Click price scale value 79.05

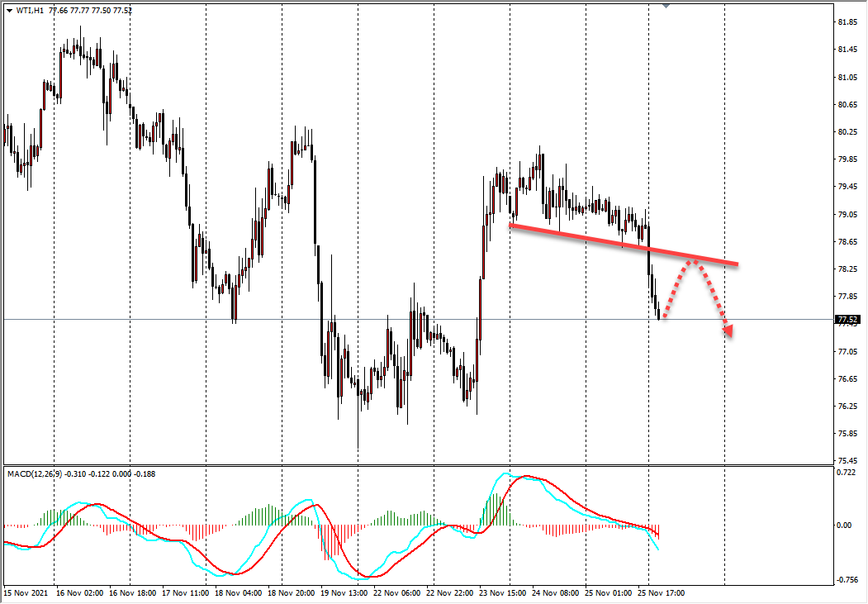[x=847, y=214]
